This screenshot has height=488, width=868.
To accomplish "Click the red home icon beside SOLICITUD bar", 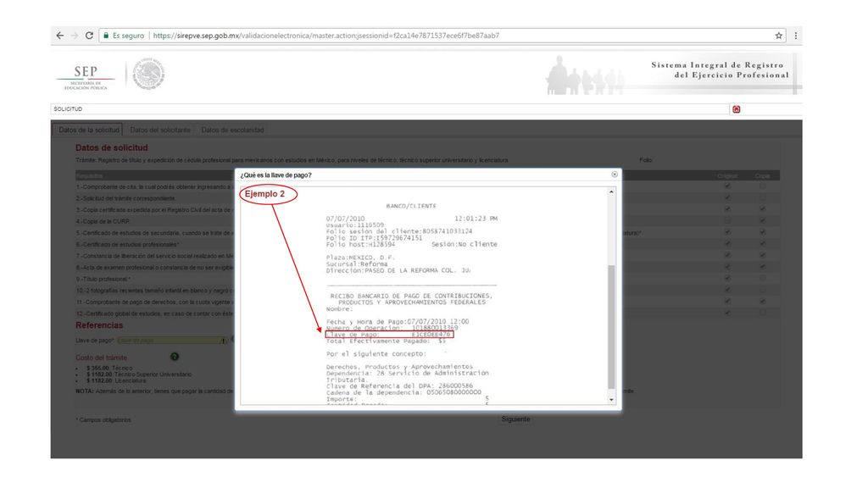I will (737, 109).
